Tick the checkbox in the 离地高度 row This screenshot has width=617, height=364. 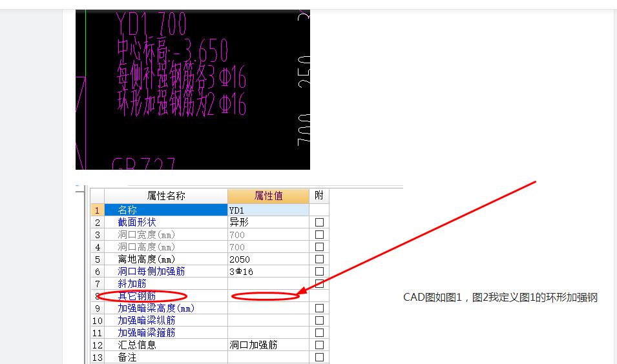[x=319, y=259]
